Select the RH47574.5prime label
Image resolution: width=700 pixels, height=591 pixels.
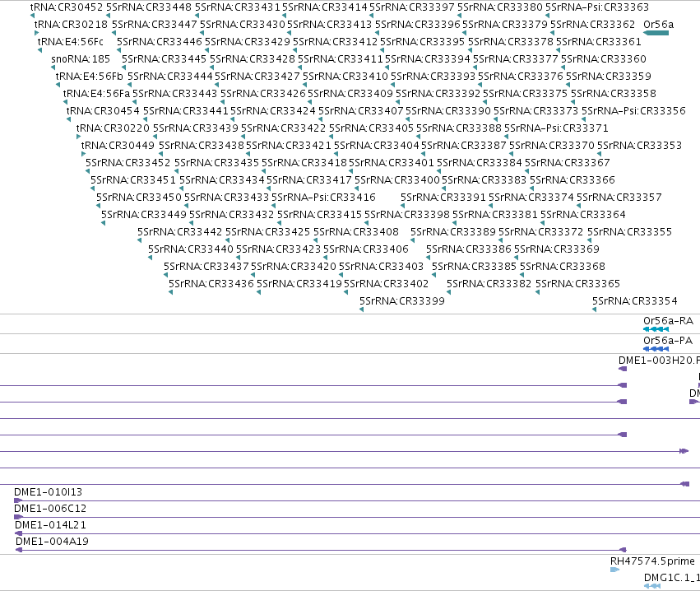[652, 561]
